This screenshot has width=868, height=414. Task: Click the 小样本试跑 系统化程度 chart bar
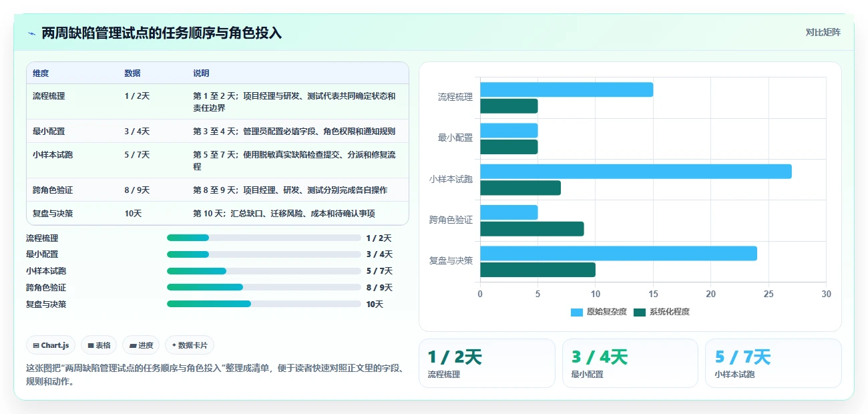coord(520,188)
